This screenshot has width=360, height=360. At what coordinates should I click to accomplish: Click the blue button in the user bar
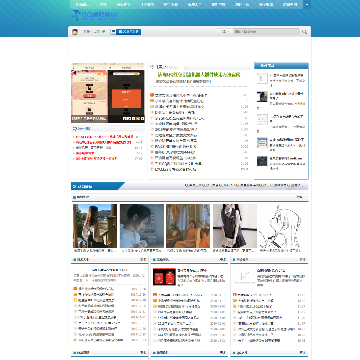(128, 32)
